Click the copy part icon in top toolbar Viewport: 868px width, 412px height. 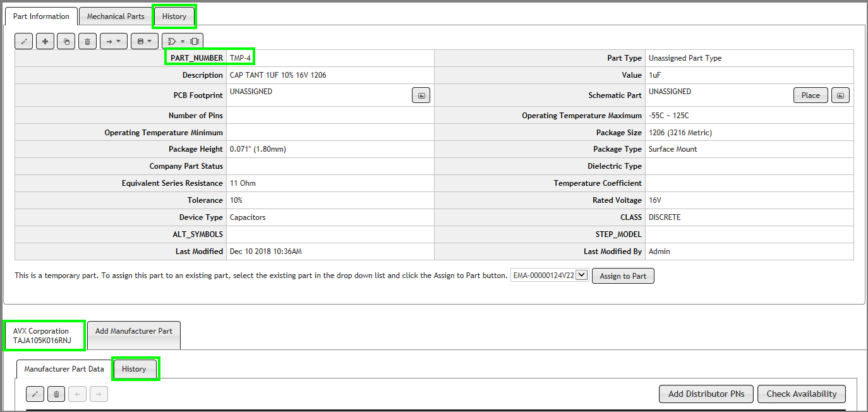click(x=66, y=42)
